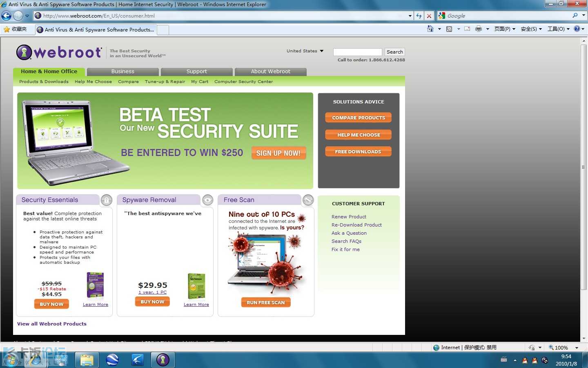Screen dimensions: 588x368
Task: Click the Favorites star icon
Action: [x=7, y=29]
